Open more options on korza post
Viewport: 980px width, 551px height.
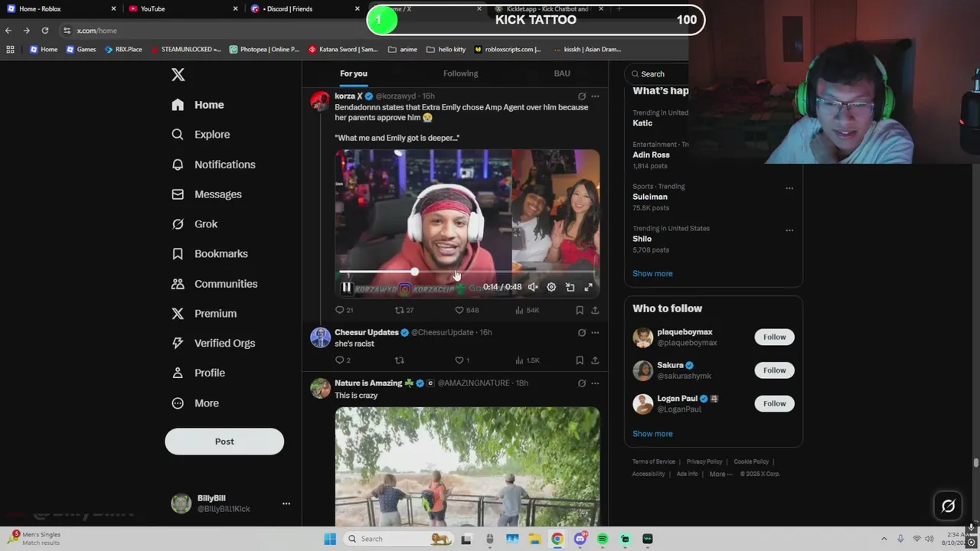tap(595, 96)
